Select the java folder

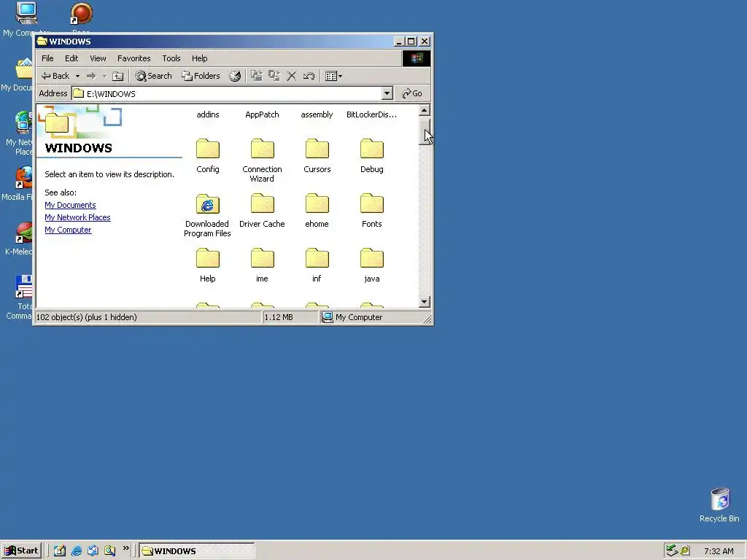coord(371,265)
